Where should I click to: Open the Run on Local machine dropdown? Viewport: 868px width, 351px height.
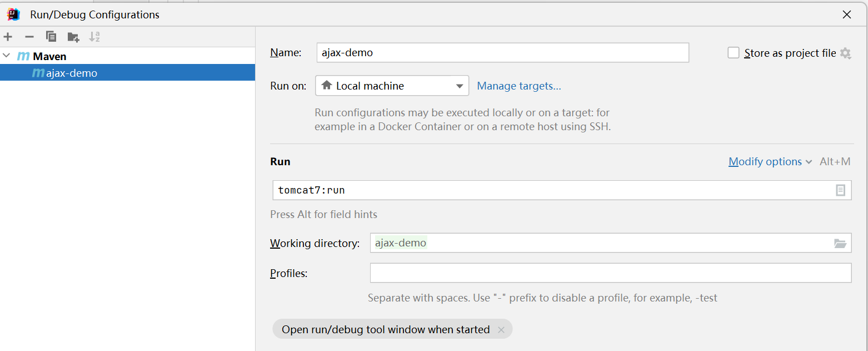pos(392,86)
